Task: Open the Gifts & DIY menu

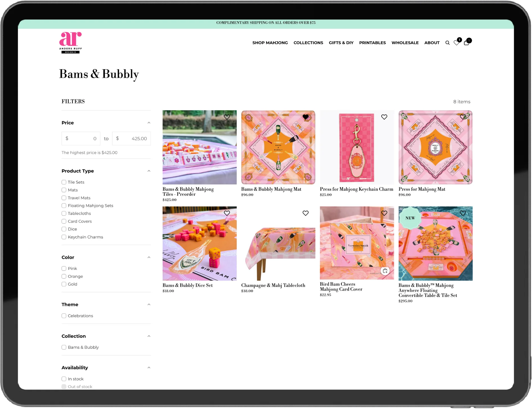Action: (341, 43)
